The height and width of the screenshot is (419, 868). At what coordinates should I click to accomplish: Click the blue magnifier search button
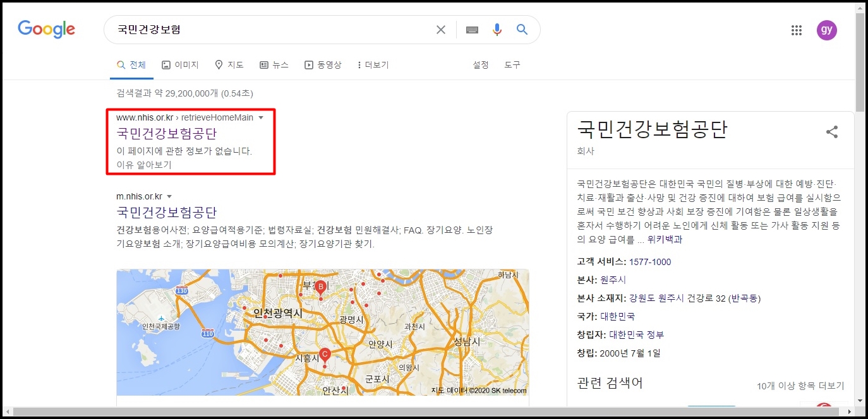522,29
